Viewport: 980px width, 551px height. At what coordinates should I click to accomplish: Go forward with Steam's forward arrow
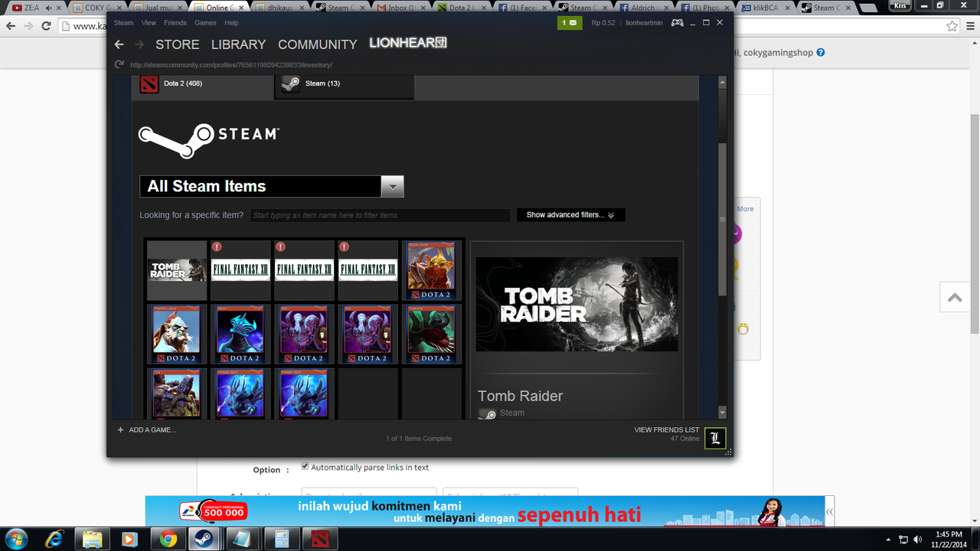[x=139, y=44]
